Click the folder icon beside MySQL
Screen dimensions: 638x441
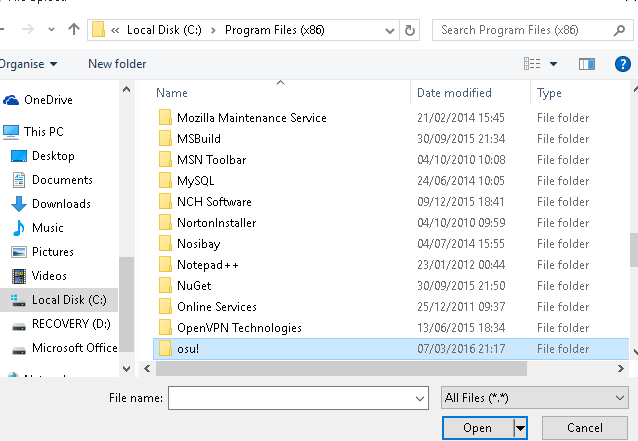pyautogui.click(x=165, y=181)
